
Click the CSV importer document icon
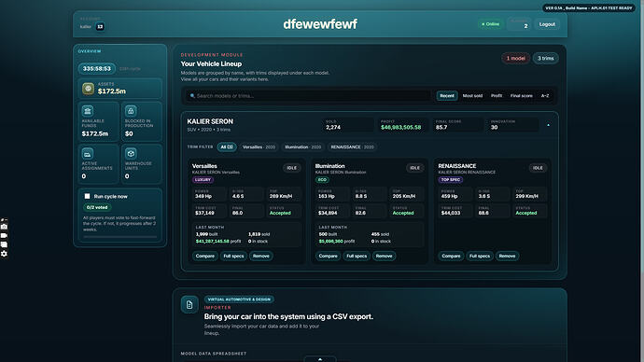click(x=189, y=304)
